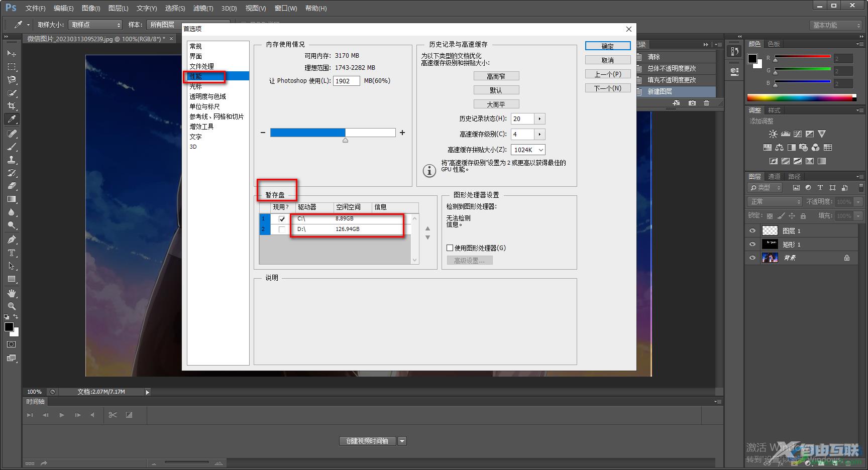
Task: Check the D:\ scratch disk checkbox
Action: (x=282, y=229)
